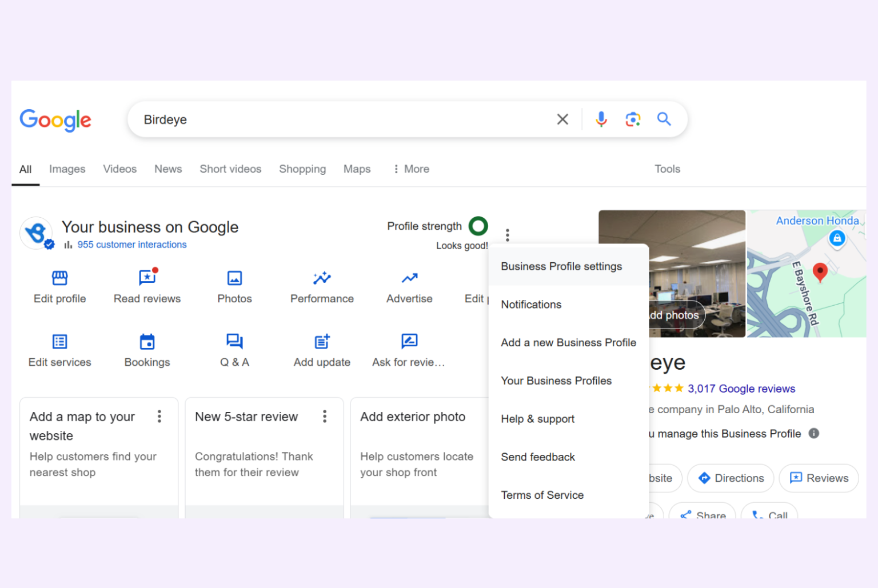The image size is (878, 588).
Task: Open the three-dot menu on business card
Action: 508,234
